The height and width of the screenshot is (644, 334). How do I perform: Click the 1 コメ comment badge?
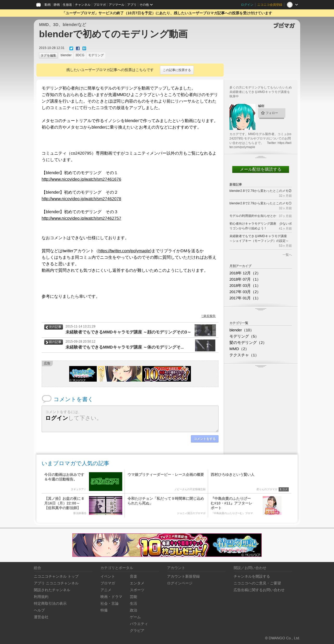pos(284,489)
